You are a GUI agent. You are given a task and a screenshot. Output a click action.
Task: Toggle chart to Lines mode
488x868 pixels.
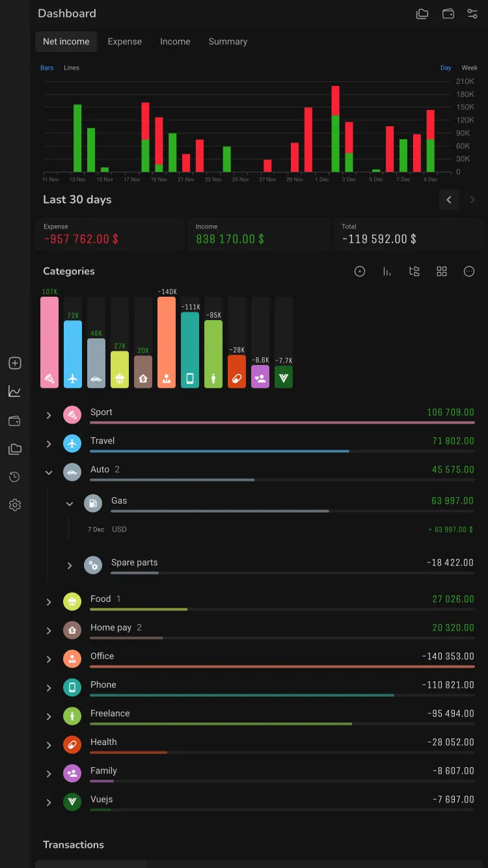point(72,68)
